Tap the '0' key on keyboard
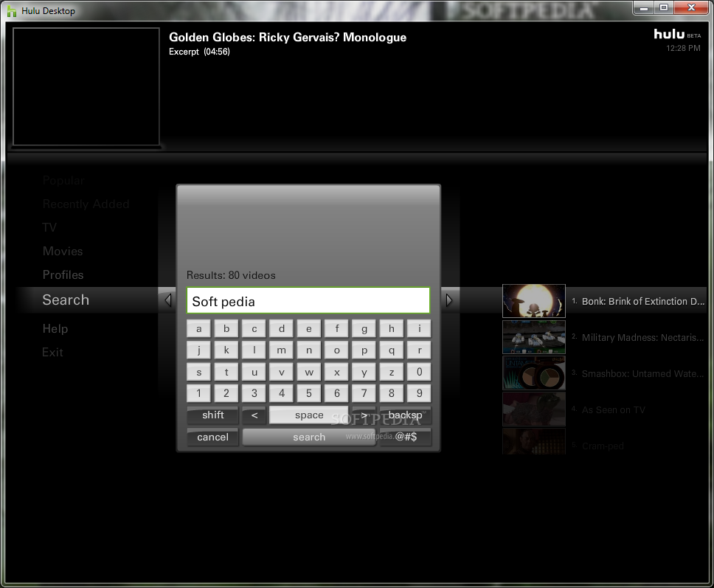This screenshot has height=588, width=714. coord(420,372)
